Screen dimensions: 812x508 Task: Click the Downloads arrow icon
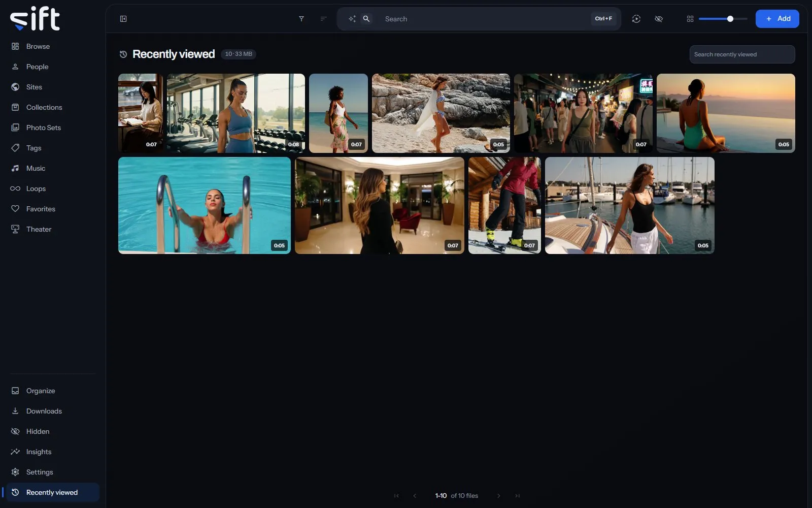point(15,411)
